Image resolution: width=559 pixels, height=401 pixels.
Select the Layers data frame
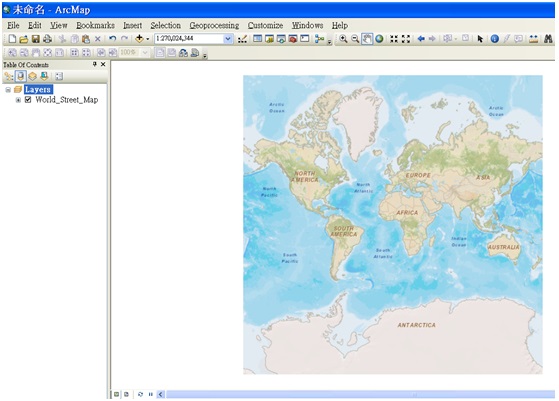[38, 89]
